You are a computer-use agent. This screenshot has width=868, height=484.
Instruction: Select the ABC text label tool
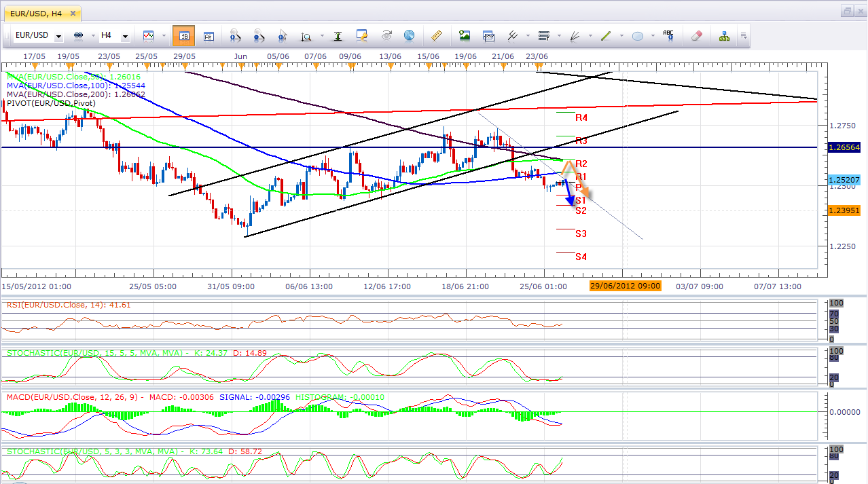click(668, 35)
